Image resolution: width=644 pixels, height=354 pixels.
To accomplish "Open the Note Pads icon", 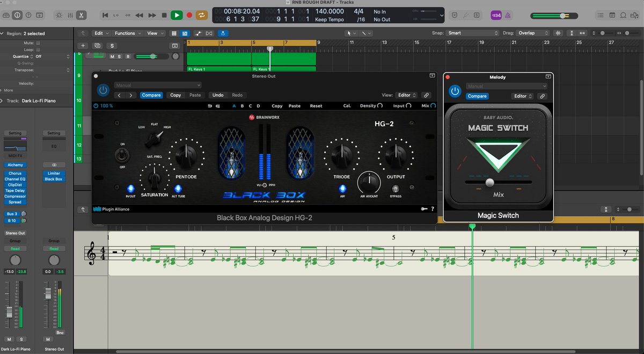I will click(x=612, y=15).
